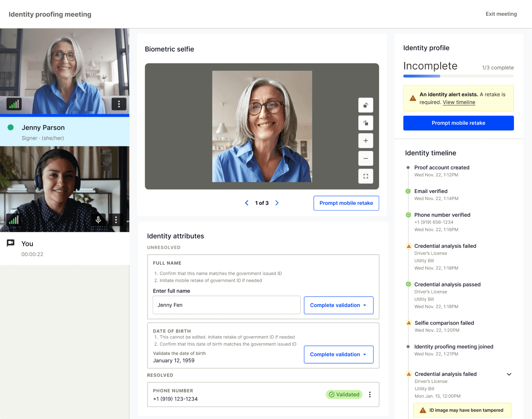Click the View timeline link

[x=459, y=102]
